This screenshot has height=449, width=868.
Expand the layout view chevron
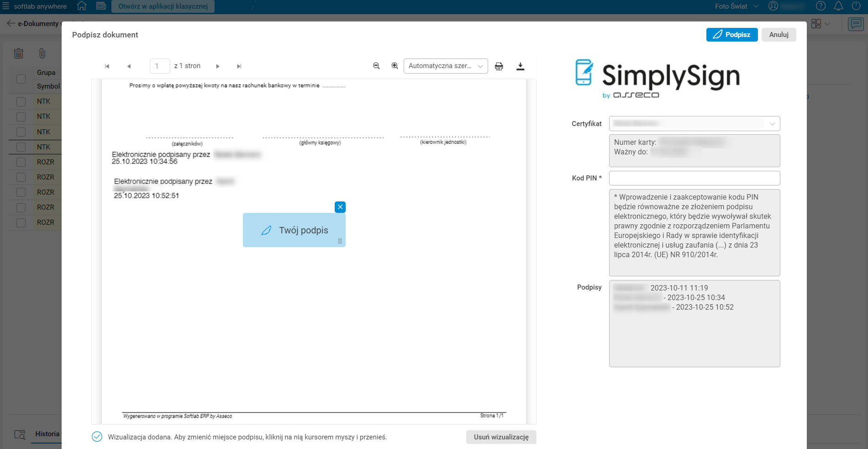(827, 24)
